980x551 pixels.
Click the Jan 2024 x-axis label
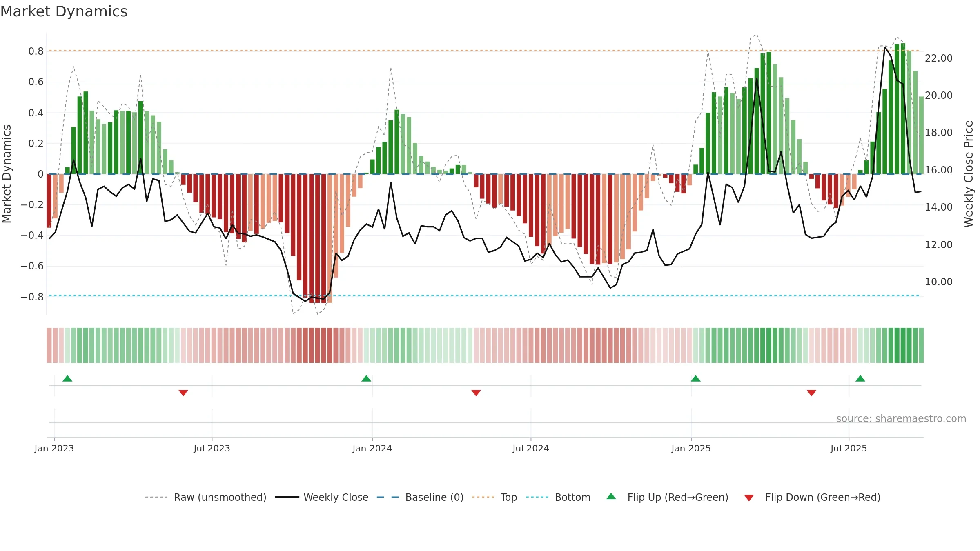pos(372,448)
